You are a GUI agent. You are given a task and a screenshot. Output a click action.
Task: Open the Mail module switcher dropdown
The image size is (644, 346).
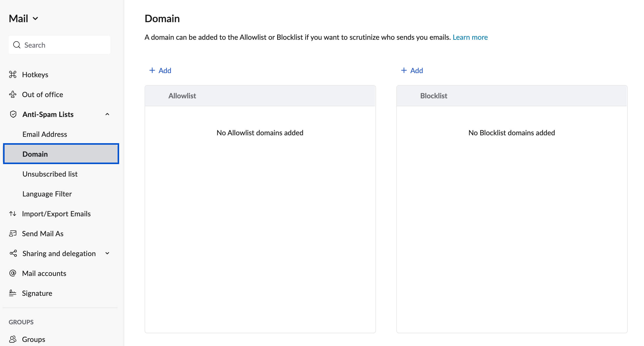35,18
